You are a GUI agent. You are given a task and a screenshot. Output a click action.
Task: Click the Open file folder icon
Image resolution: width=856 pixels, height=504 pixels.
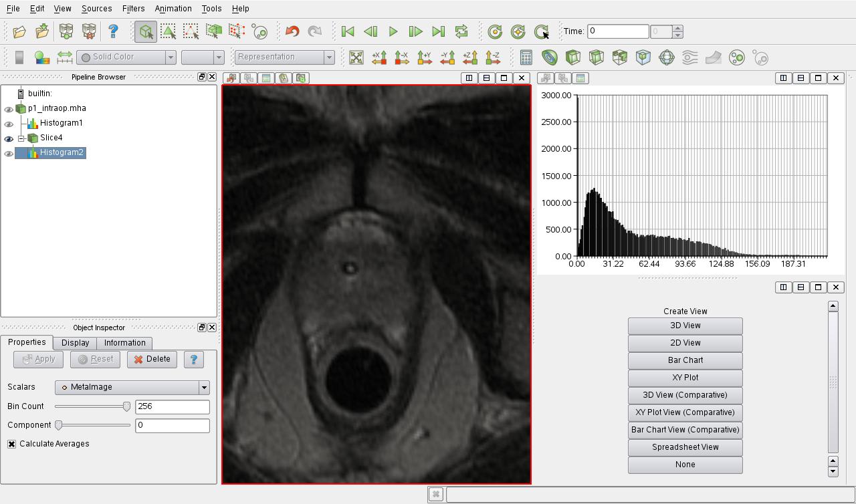coord(19,31)
